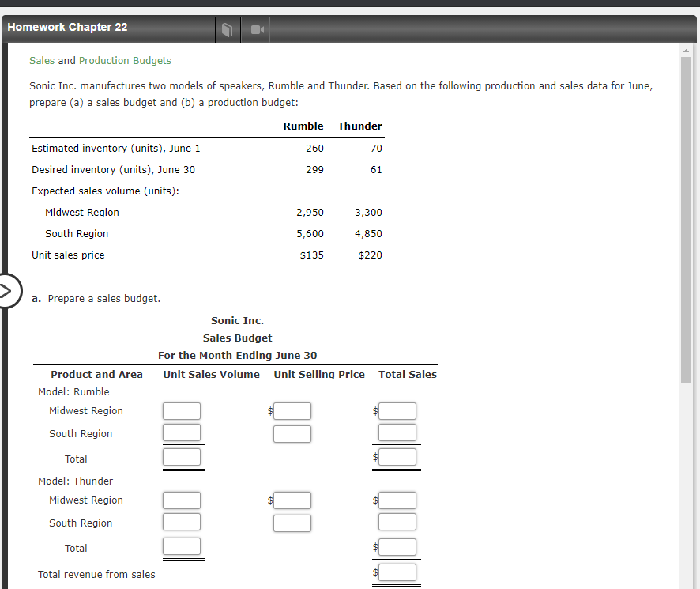Image resolution: width=700 pixels, height=589 pixels.
Task: Select Rumble Midwest Region total sales field
Action: tap(397, 411)
